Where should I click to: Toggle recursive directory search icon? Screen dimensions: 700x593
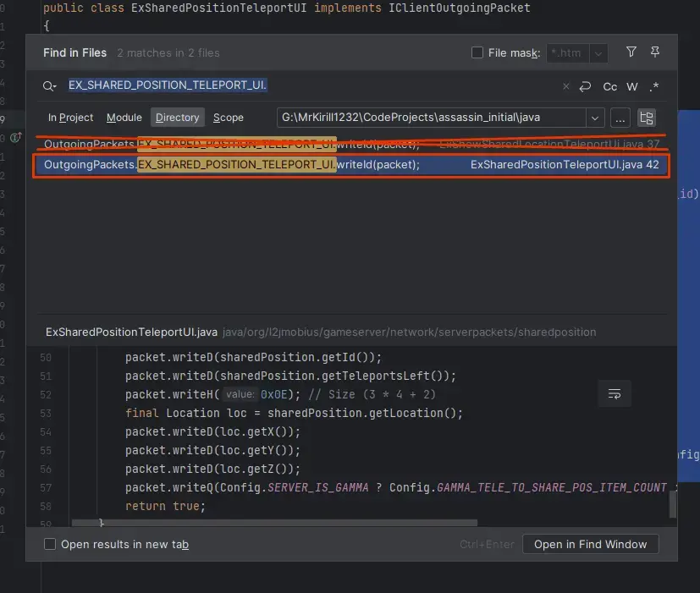coord(646,118)
